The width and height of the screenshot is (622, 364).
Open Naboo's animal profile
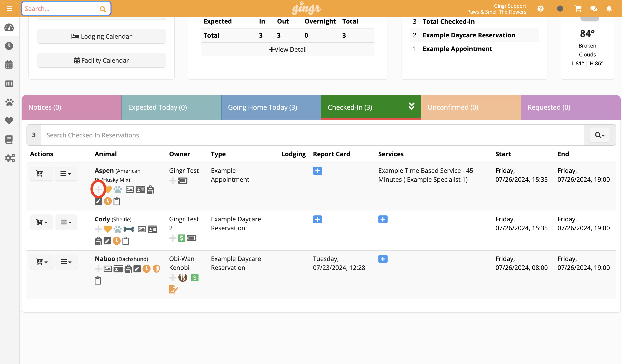(x=105, y=259)
